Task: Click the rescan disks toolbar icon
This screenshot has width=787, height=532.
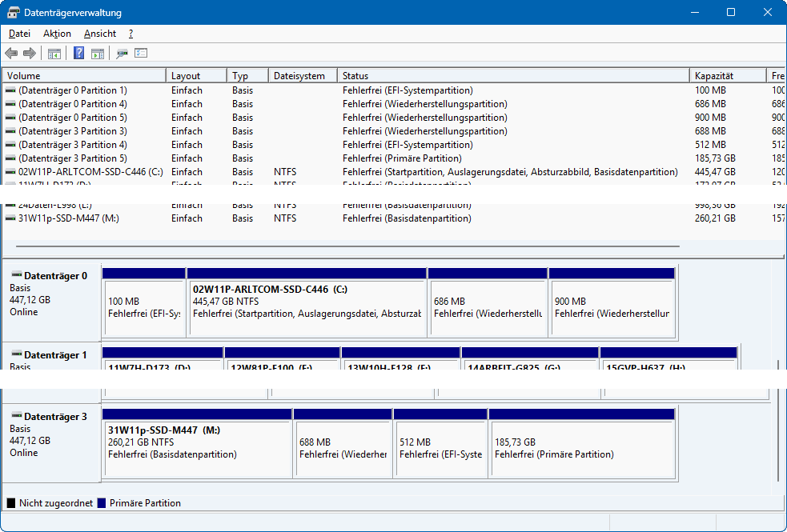Action: pos(122,54)
